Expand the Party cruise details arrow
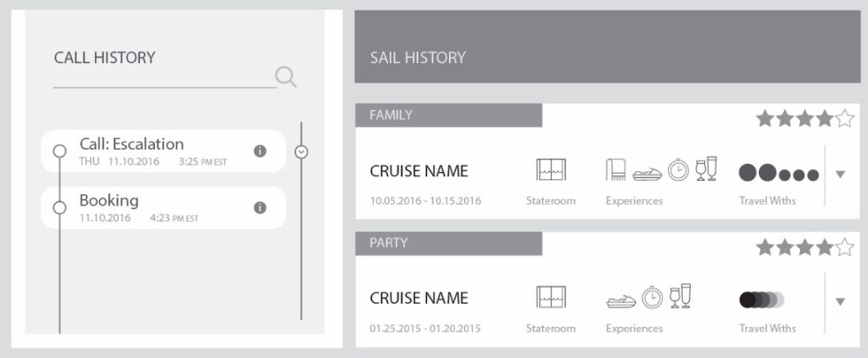The height and width of the screenshot is (358, 868). tap(841, 301)
